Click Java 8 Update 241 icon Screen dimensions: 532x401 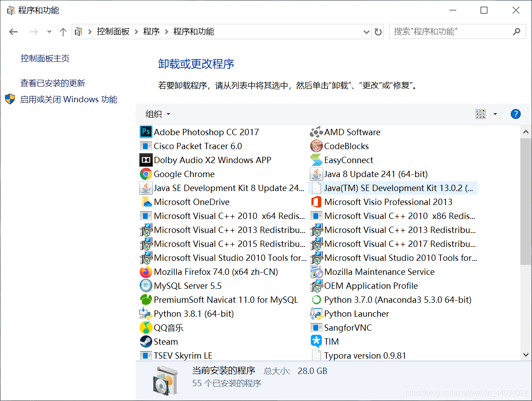tap(316, 174)
